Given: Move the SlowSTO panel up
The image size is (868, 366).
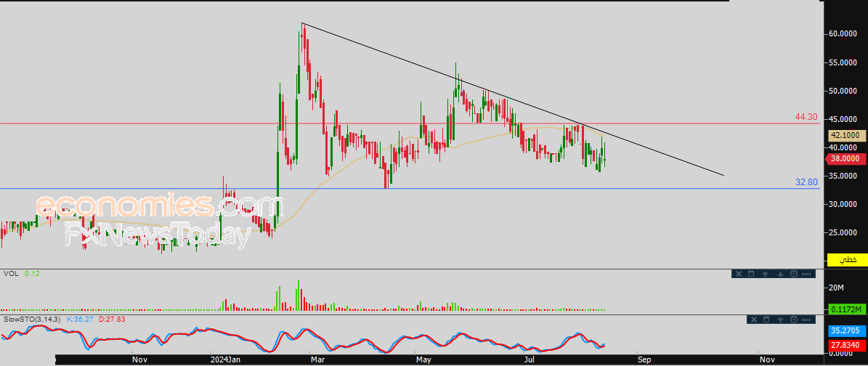Looking at the screenshot, I should coord(779,320).
